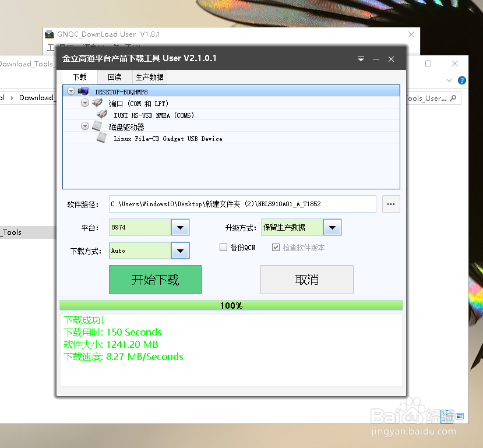Expand the ribbon chevron in Explorer window

point(449,80)
